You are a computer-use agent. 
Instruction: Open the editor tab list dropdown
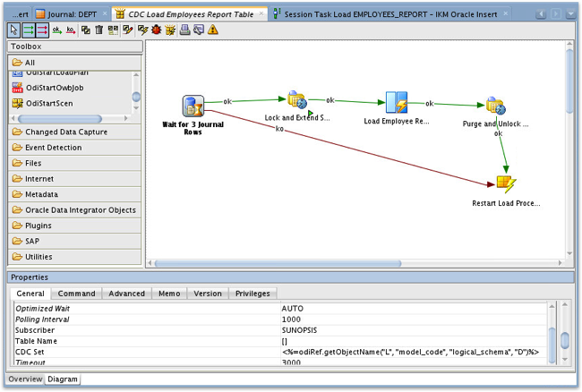point(570,14)
